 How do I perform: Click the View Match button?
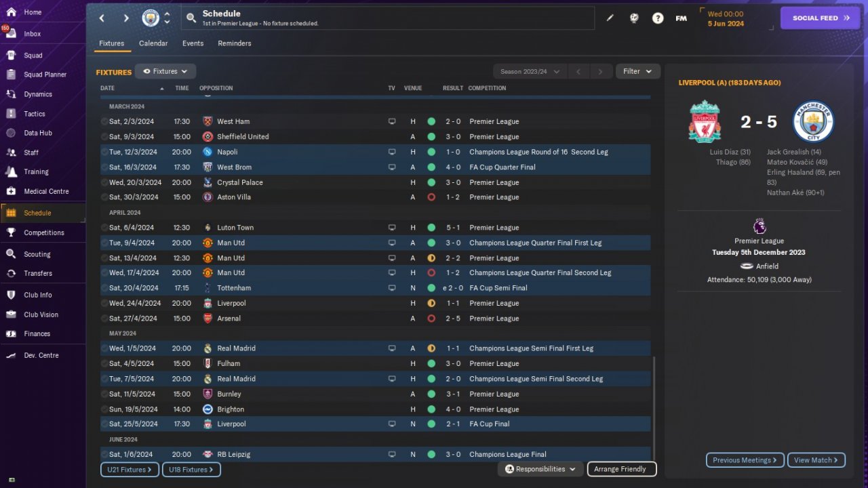point(816,460)
